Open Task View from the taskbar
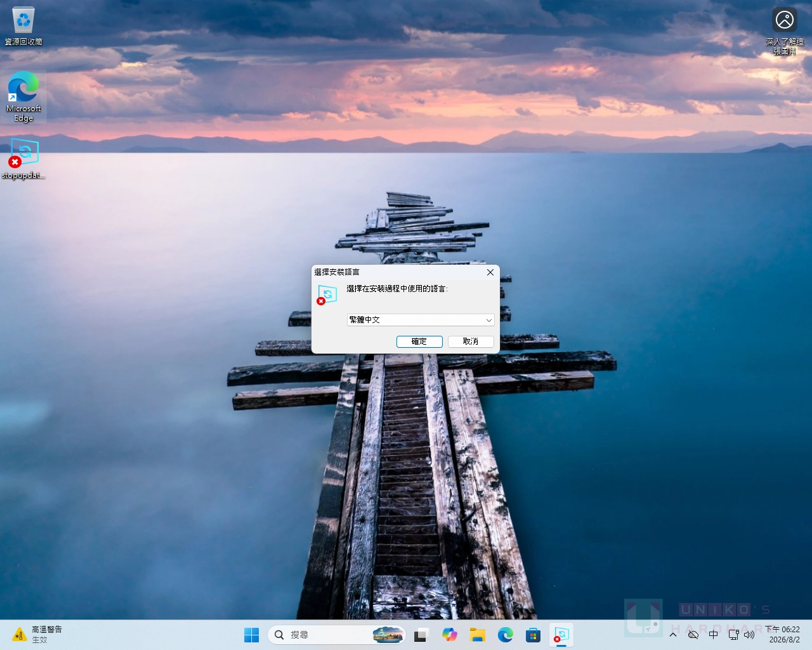The width and height of the screenshot is (812, 650). point(421,635)
